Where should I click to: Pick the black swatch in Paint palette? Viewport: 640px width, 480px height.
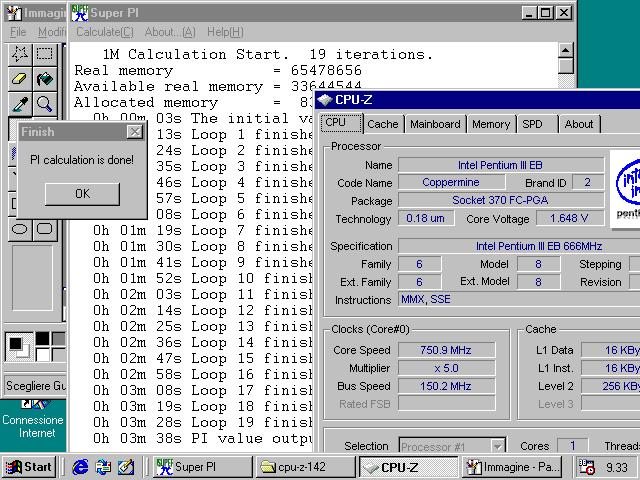(x=42, y=339)
